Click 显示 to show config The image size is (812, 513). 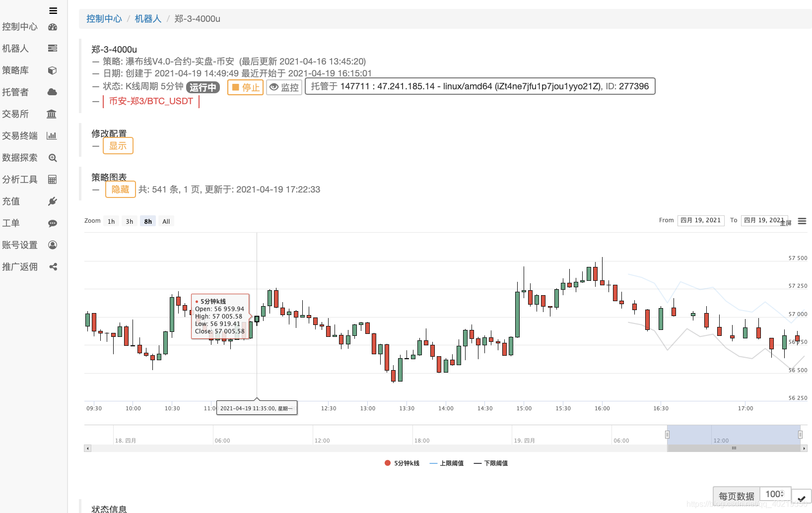pos(118,146)
